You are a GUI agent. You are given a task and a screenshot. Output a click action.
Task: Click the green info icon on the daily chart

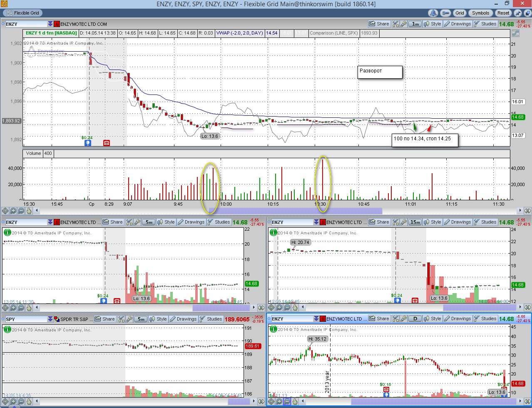tap(273, 329)
